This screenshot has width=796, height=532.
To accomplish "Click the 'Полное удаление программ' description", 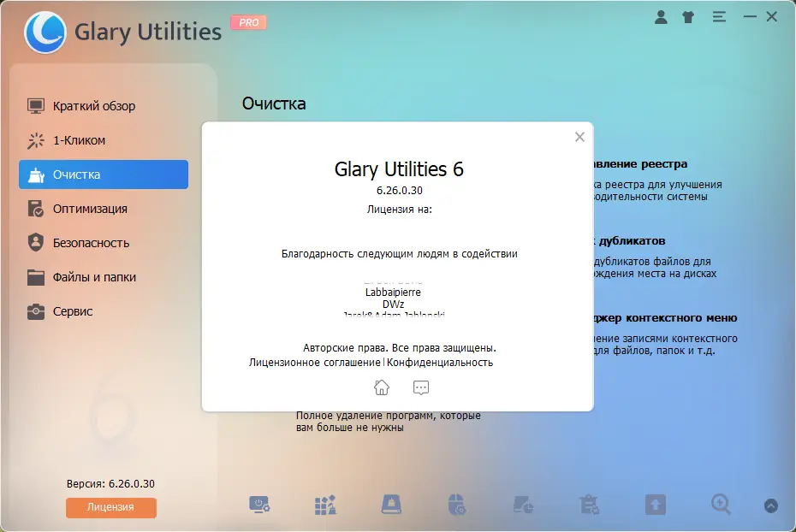I will coord(389,422).
